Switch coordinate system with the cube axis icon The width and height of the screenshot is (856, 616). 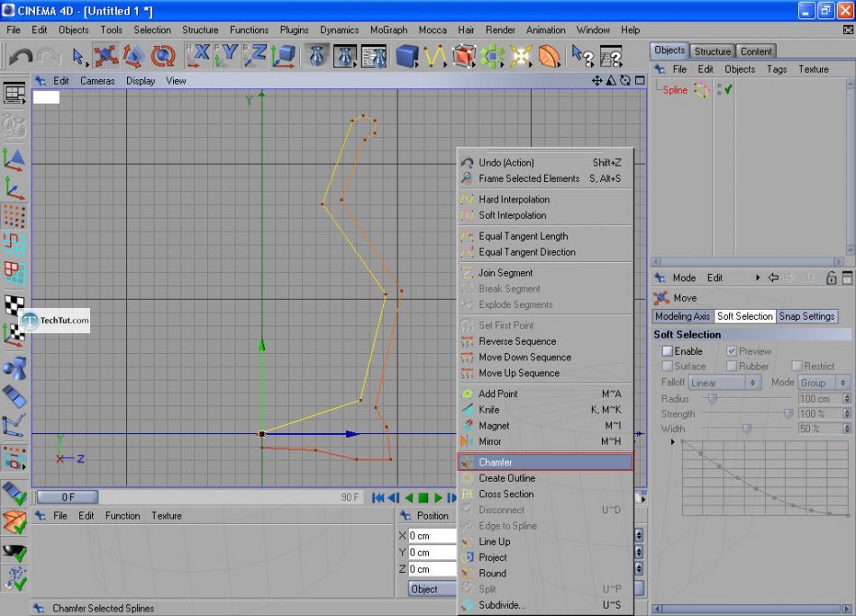pos(283,56)
